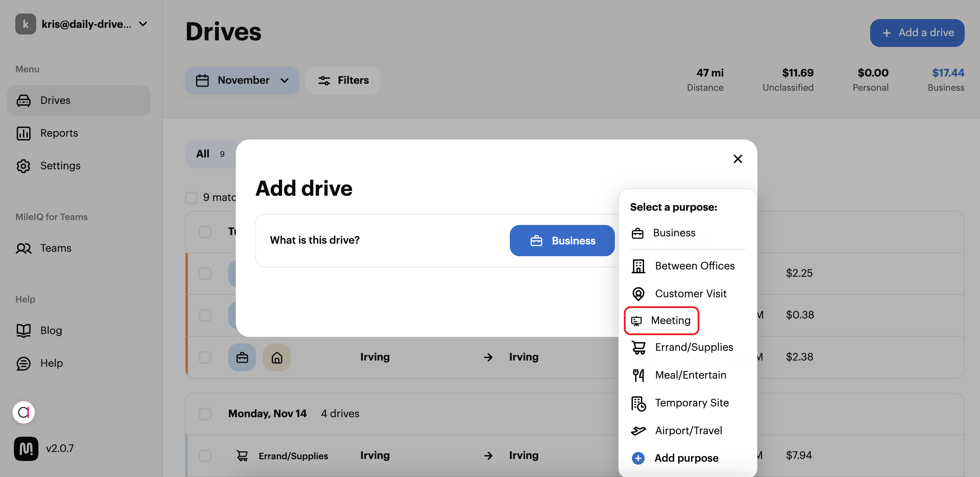Viewport: 980px width, 477px height.
Task: Check the Monday, Nov 14 drives checkbox
Action: (x=205, y=413)
